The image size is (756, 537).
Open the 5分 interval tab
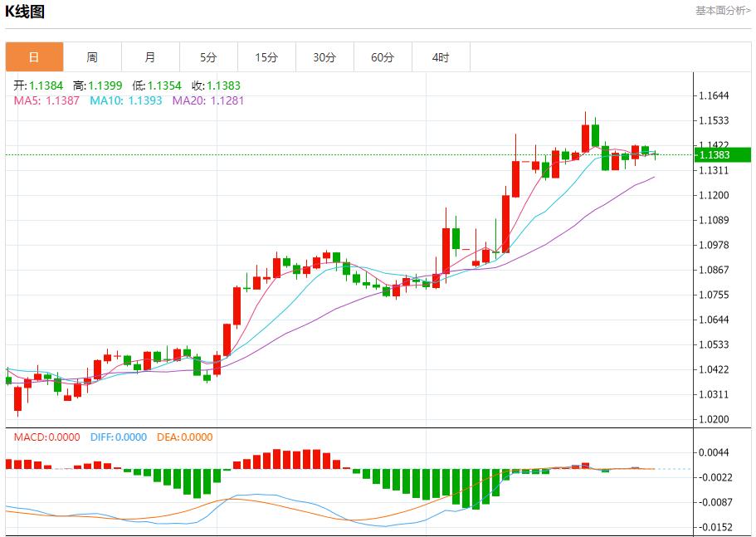click(x=208, y=57)
